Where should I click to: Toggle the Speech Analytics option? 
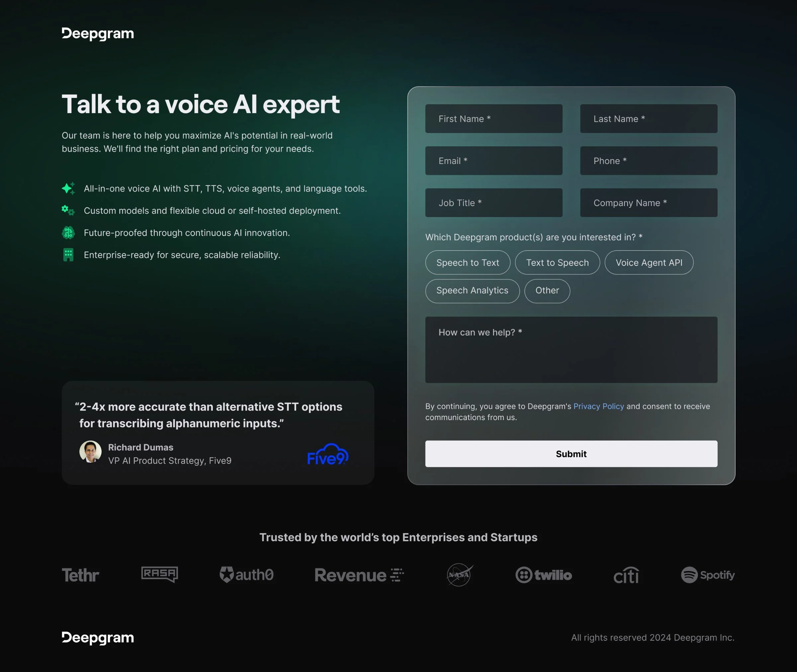[x=472, y=291]
